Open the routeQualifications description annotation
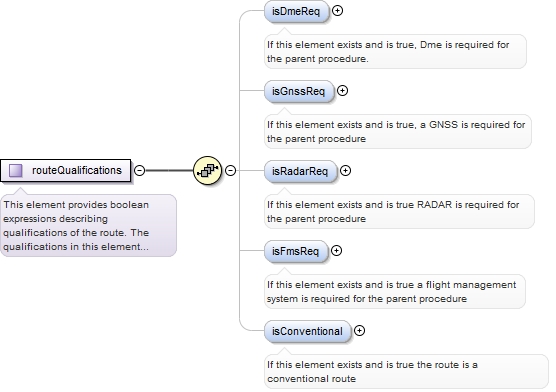This screenshot has width=556, height=392. point(88,226)
